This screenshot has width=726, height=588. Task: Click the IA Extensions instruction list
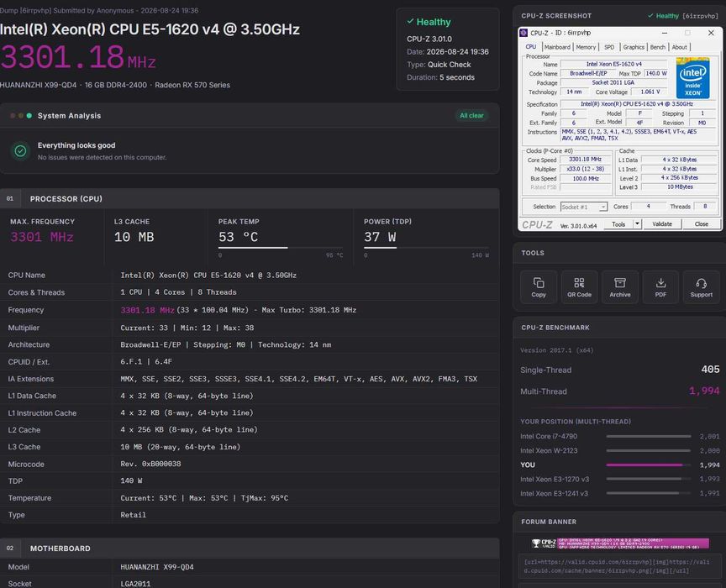click(x=298, y=379)
